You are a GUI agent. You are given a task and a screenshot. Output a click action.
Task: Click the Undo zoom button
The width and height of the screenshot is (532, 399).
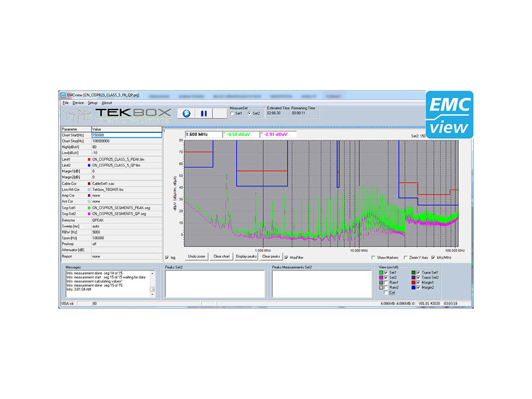196,256
